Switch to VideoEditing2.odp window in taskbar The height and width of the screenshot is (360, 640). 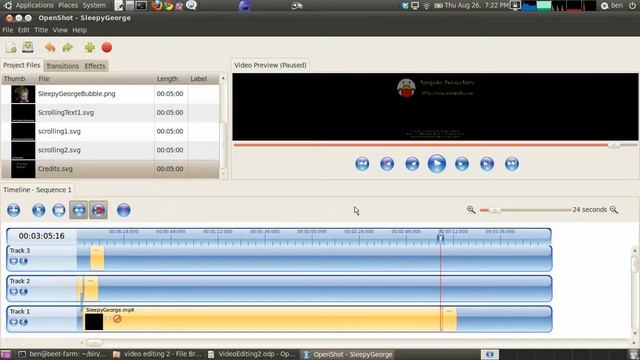click(252, 354)
